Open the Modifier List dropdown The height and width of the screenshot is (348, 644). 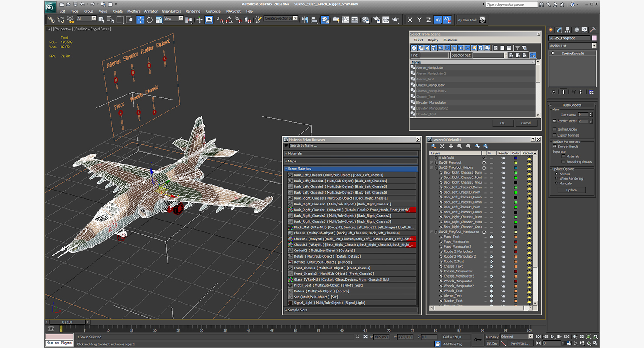[x=594, y=46]
